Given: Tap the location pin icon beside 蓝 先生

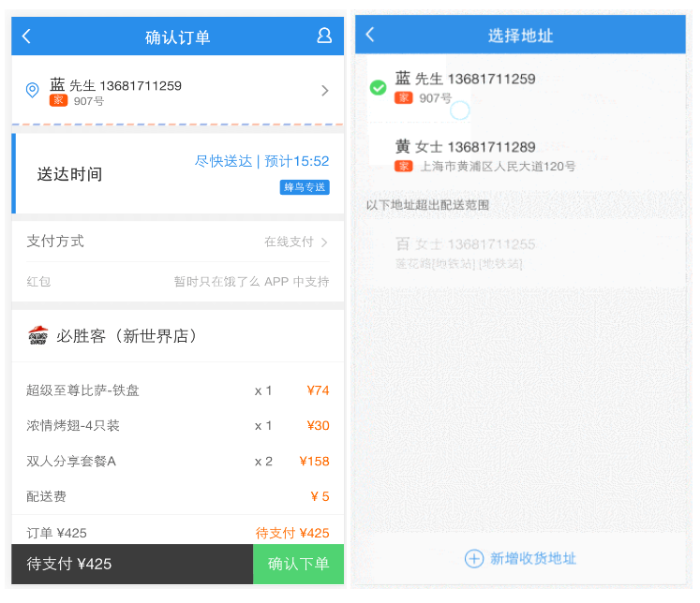Looking at the screenshot, I should pyautogui.click(x=32, y=90).
